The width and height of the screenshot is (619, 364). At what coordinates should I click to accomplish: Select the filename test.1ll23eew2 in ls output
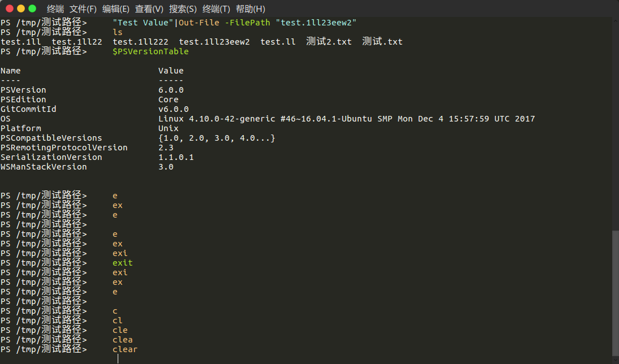[214, 41]
